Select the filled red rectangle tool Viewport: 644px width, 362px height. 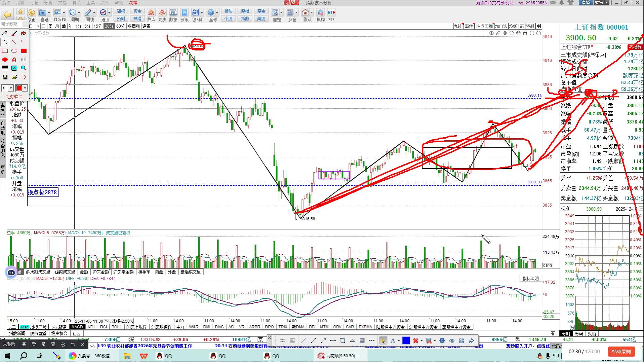click(24, 51)
